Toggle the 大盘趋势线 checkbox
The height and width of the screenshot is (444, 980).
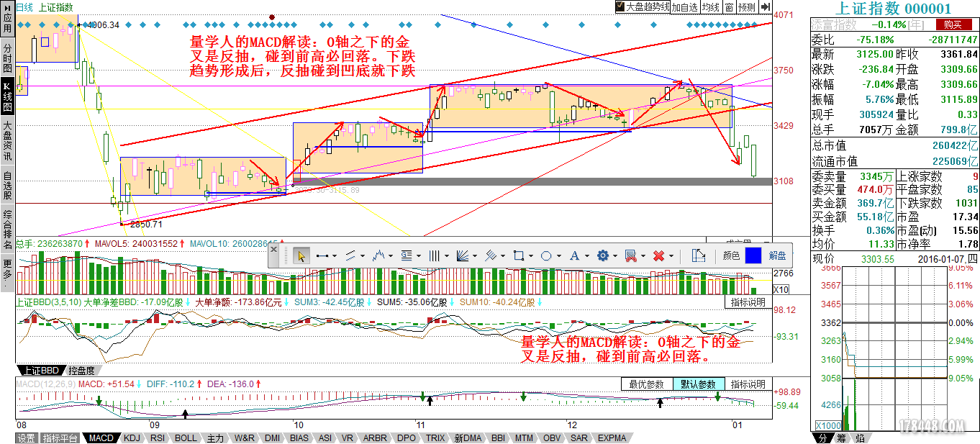click(620, 6)
